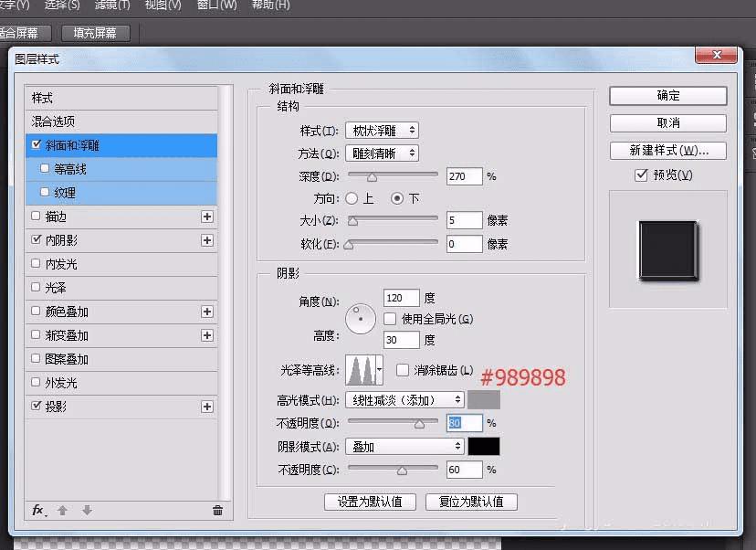The height and width of the screenshot is (550, 756).
Task: Open the 帮助(H) menu
Action: coord(271,5)
